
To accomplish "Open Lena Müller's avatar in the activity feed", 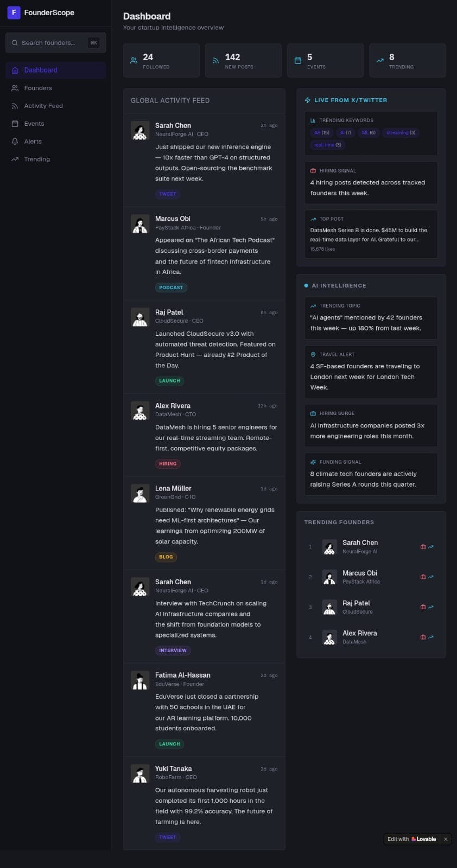I will coord(140,494).
